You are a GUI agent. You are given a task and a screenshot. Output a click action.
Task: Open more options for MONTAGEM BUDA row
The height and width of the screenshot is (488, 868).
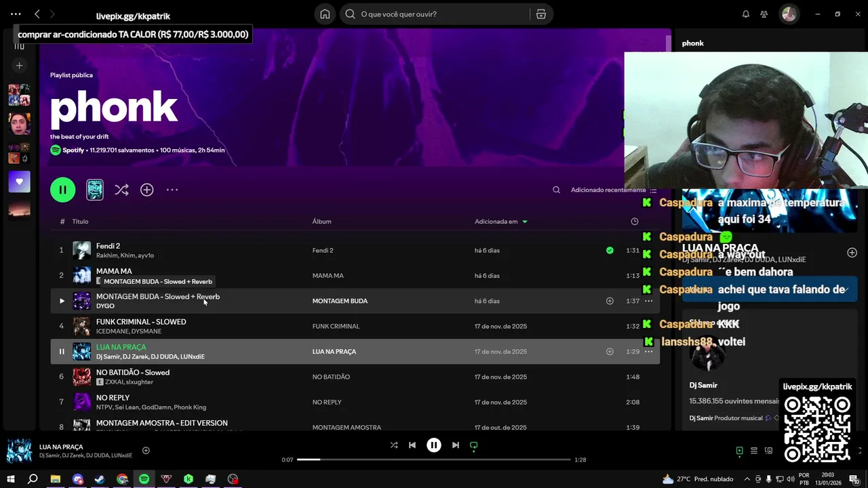(648, 301)
